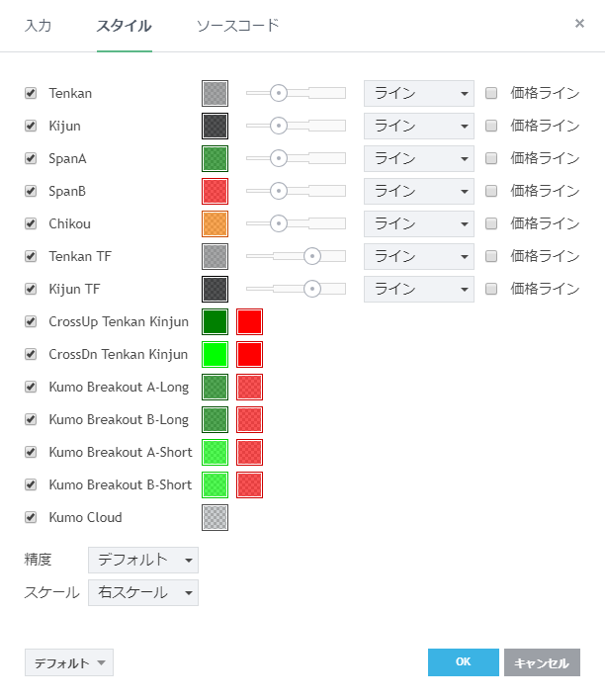Open the デフォルト presets menu button
The height and width of the screenshot is (700, 605).
pyautogui.click(x=69, y=663)
